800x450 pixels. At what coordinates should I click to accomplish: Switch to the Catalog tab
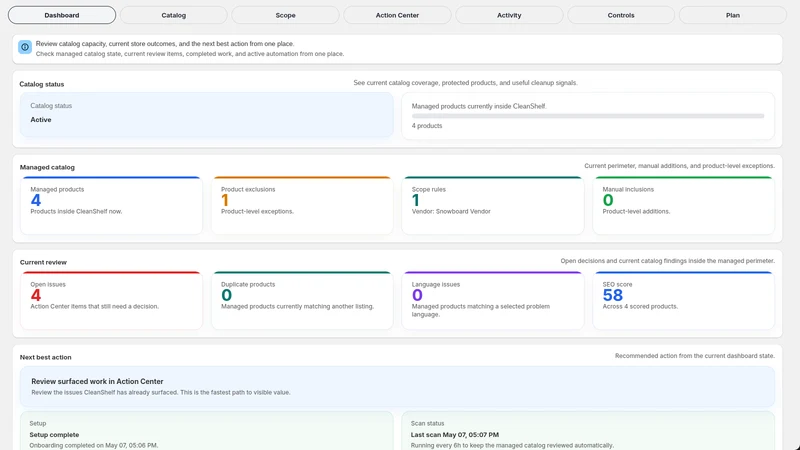point(173,15)
